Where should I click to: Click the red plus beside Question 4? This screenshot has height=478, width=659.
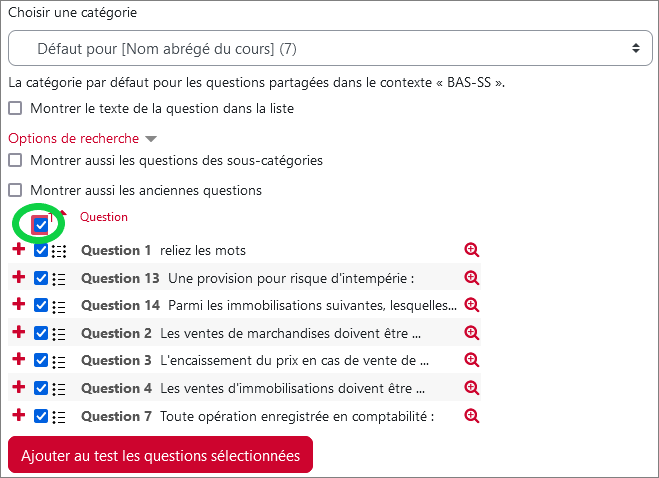(x=18, y=387)
